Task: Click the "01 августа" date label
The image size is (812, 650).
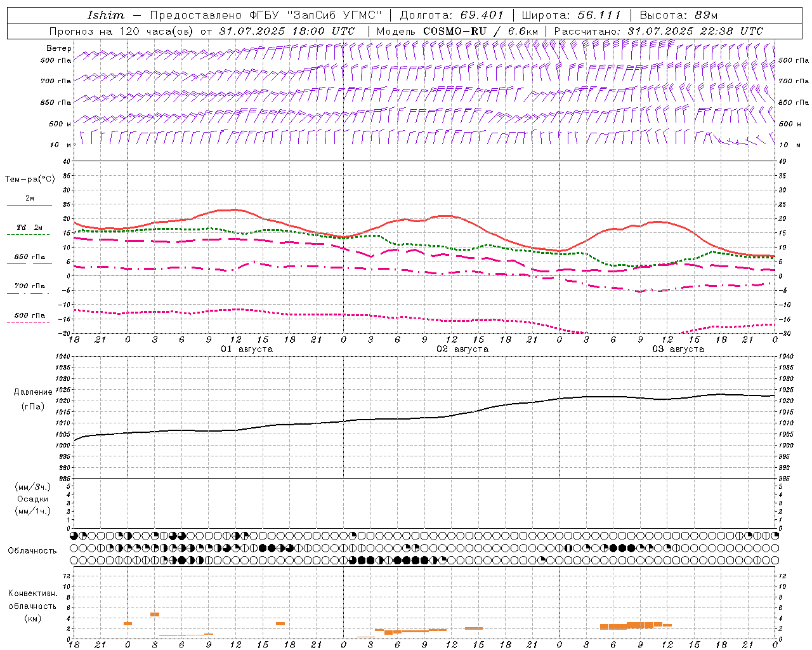Action: pyautogui.click(x=247, y=349)
